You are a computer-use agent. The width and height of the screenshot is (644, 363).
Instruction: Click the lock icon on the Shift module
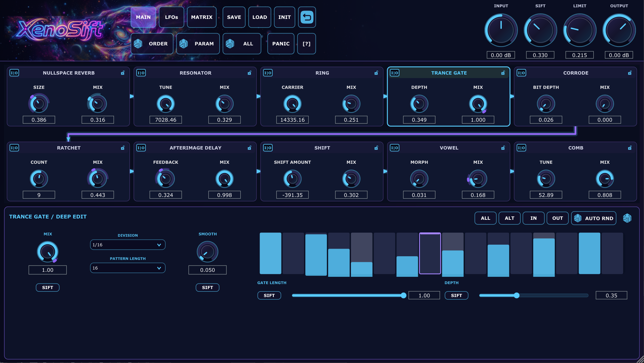(377, 148)
